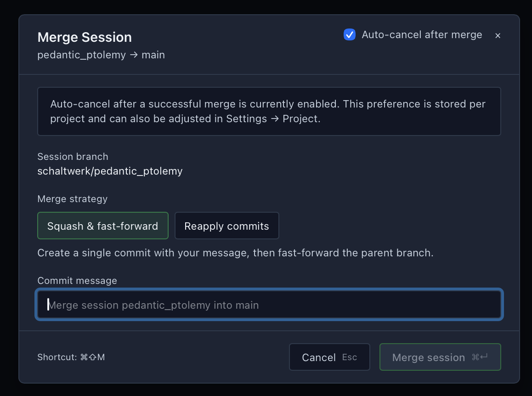The width and height of the screenshot is (532, 396).
Task: Dismiss the Merge Session dialog
Action: click(498, 35)
